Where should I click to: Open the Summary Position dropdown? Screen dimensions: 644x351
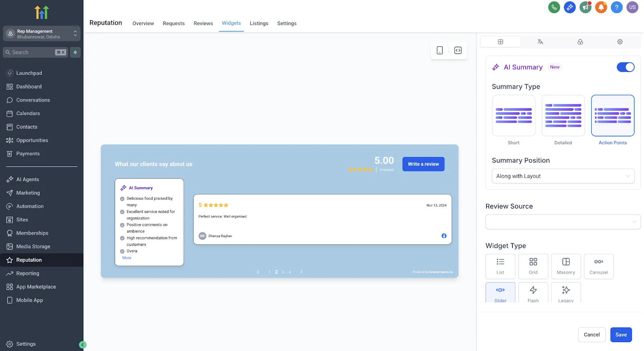click(x=563, y=176)
